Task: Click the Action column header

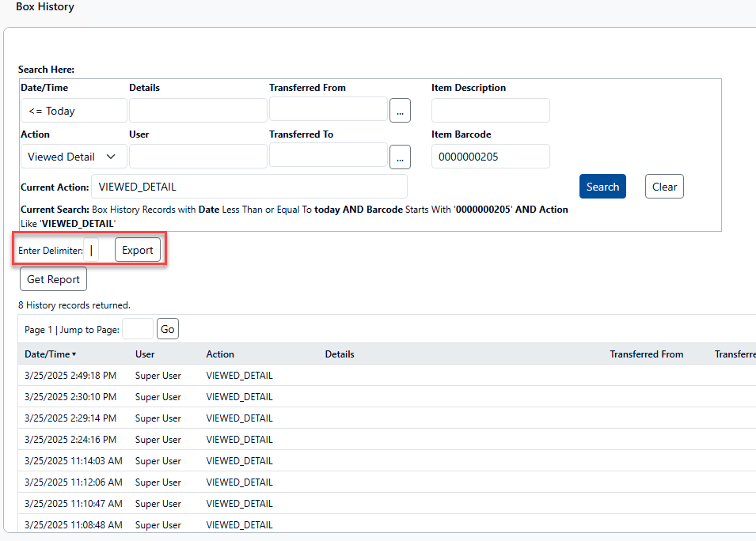Action: click(220, 354)
